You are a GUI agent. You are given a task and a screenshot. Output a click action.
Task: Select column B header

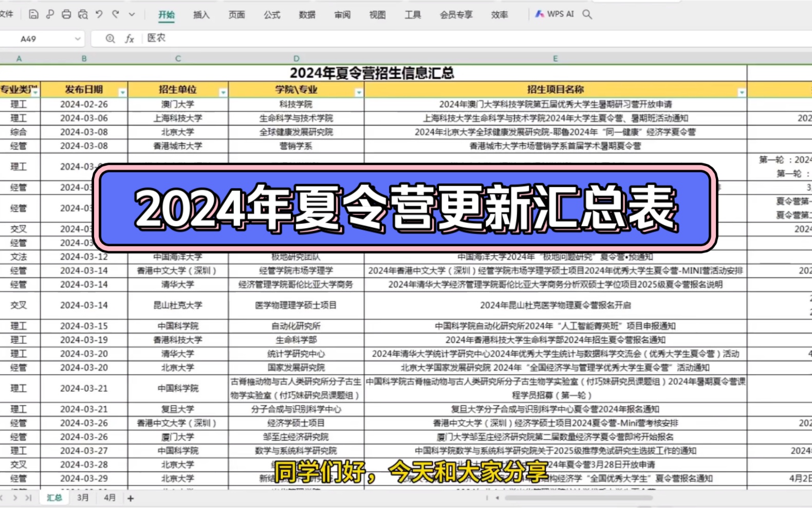coord(84,59)
